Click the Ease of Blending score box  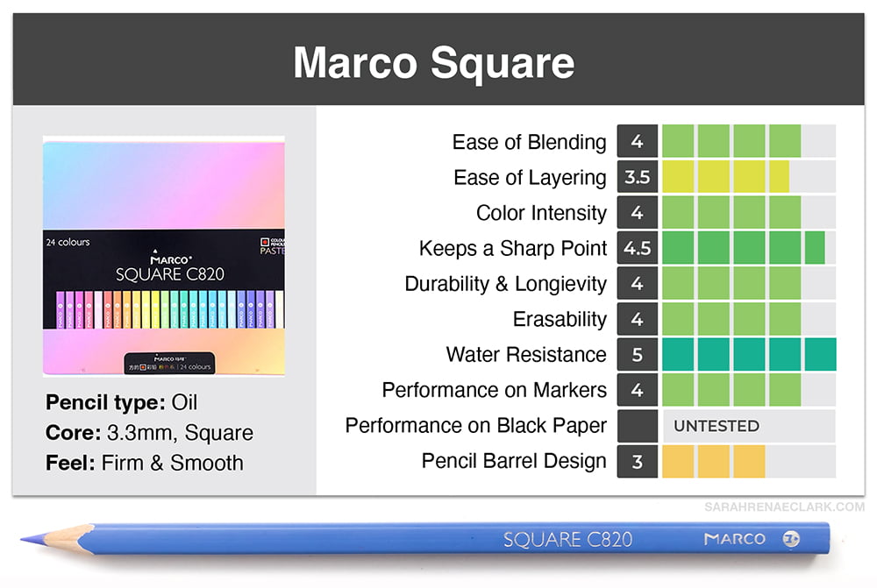click(637, 141)
